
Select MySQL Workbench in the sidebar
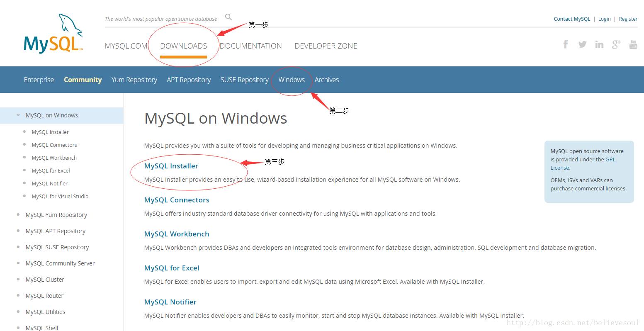pos(54,158)
